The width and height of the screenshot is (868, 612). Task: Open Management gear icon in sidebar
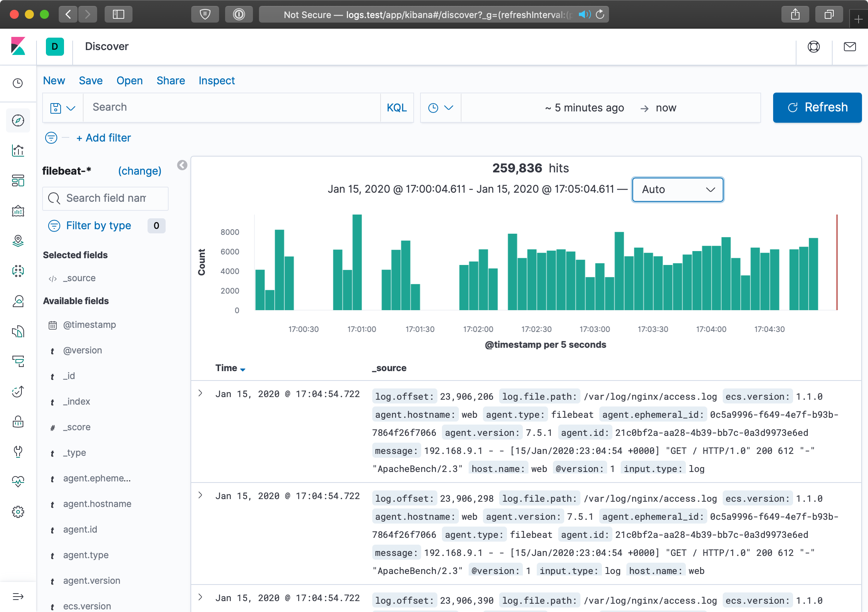click(x=18, y=512)
